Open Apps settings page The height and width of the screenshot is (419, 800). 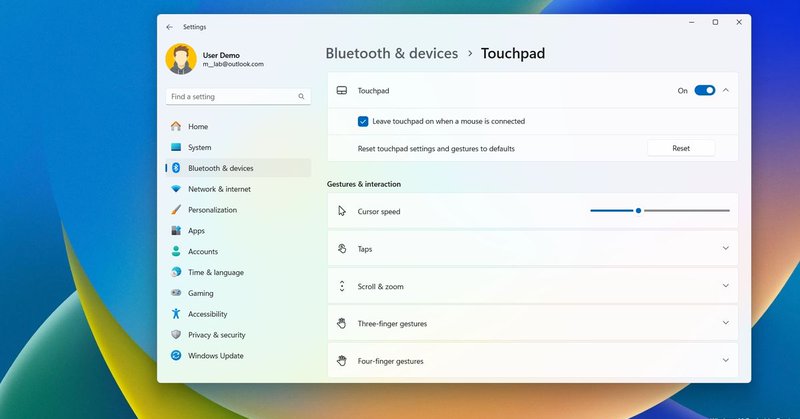point(238,231)
